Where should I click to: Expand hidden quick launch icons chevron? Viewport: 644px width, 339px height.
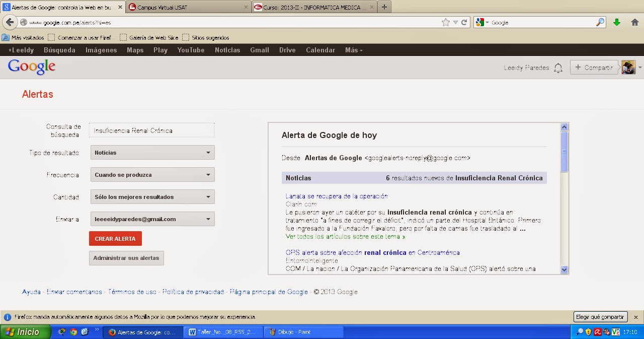tap(96, 329)
